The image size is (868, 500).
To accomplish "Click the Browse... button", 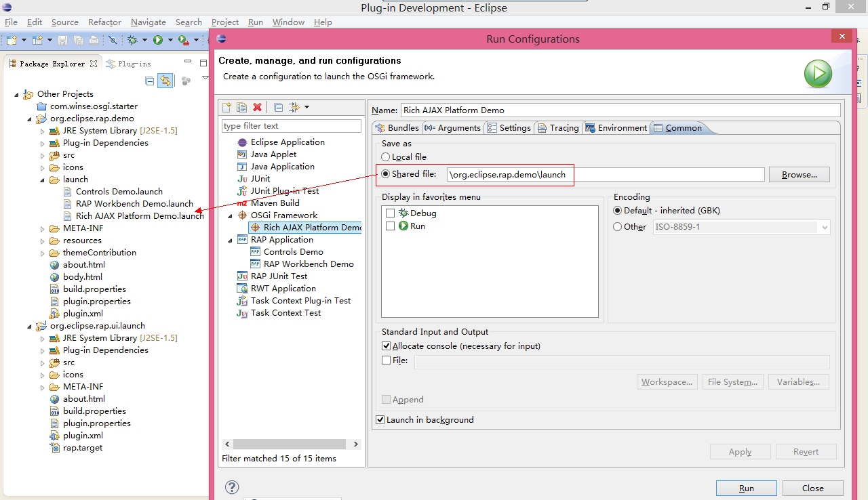I will tap(800, 175).
